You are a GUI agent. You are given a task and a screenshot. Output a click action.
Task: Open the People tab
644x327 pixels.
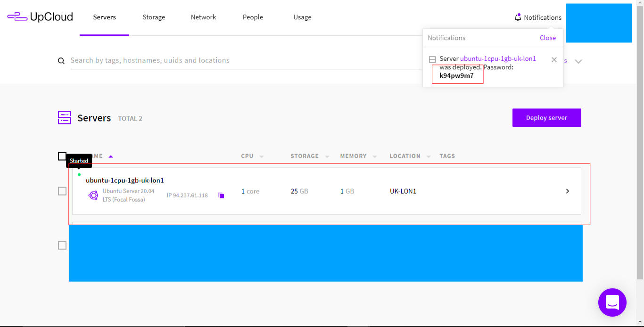253,17
